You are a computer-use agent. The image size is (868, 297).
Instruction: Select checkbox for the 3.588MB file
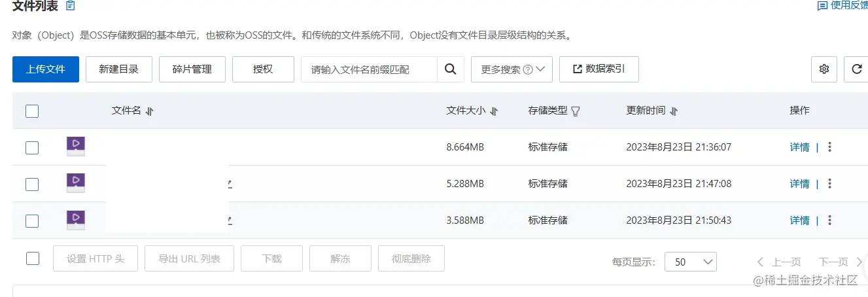[x=32, y=221]
